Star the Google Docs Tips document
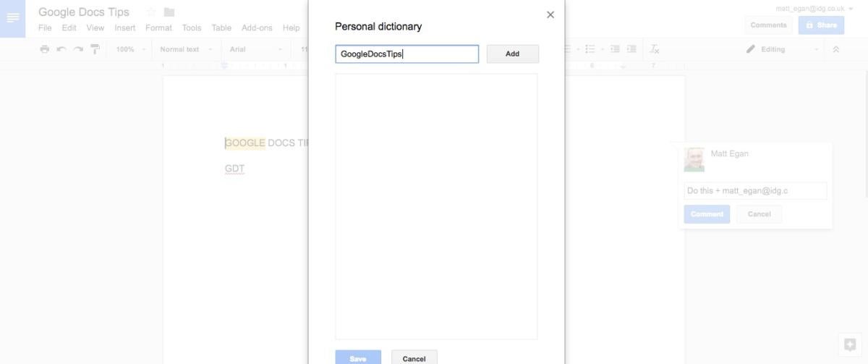The image size is (868, 364). tap(151, 12)
